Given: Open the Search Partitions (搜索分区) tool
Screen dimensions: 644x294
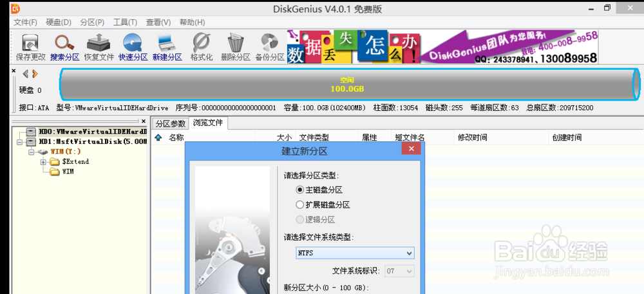Looking at the screenshot, I should [64, 48].
